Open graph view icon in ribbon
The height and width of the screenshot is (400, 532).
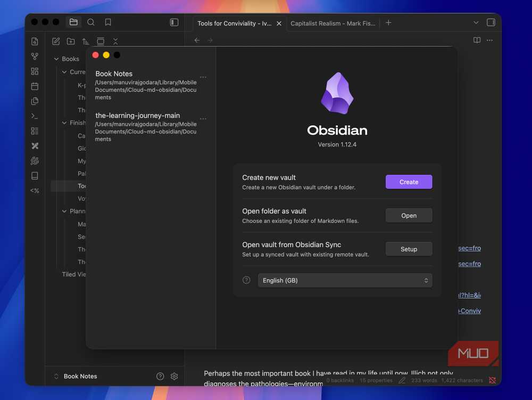coord(35,56)
